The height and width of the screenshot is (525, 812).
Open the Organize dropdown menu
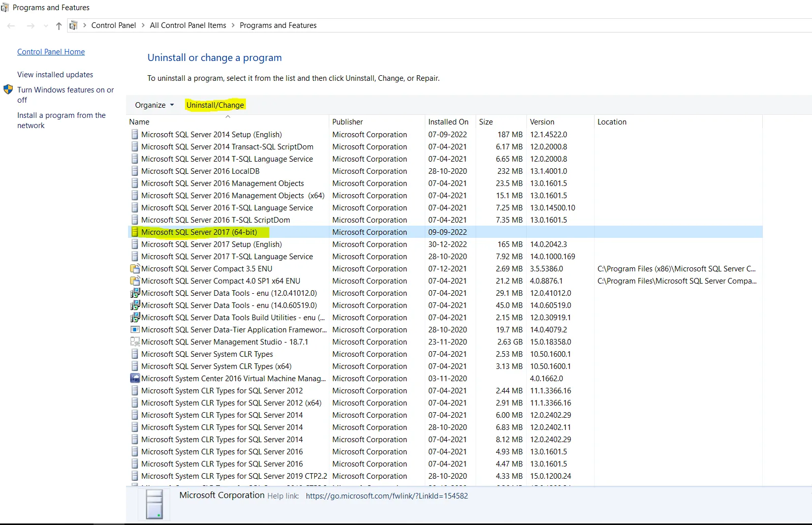click(154, 105)
